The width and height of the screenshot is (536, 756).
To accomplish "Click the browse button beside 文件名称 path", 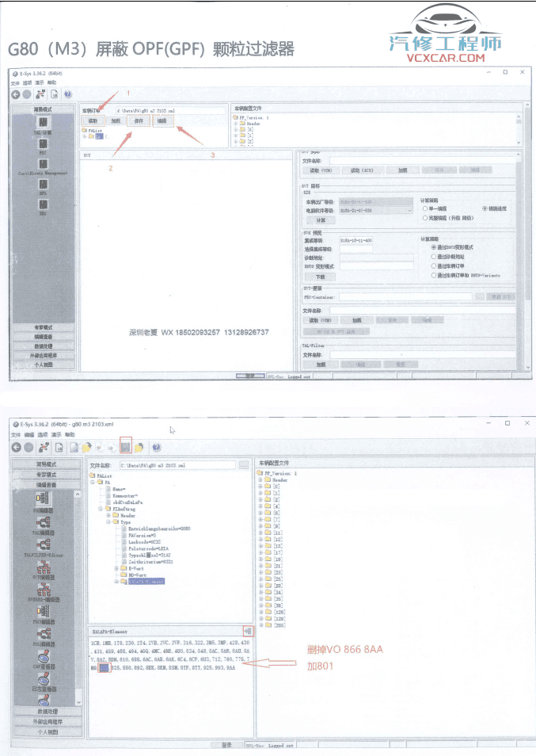I will coord(244,464).
